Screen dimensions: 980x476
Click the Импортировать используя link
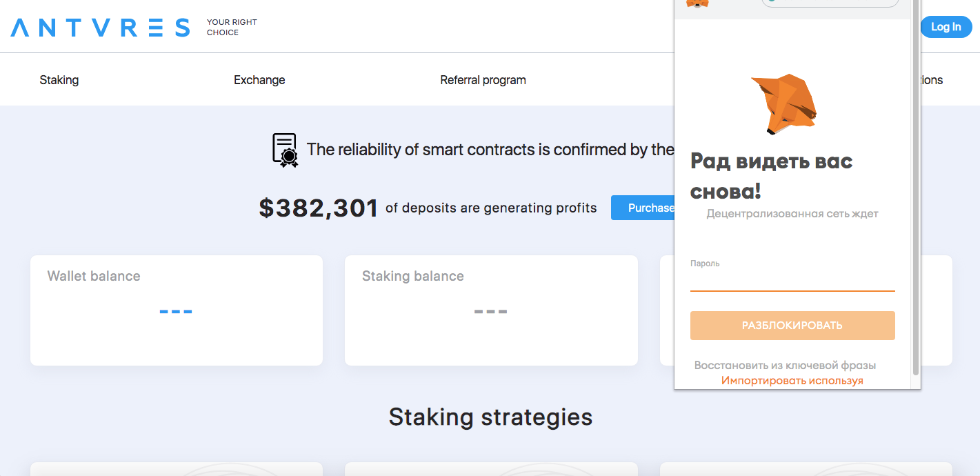[x=792, y=380]
